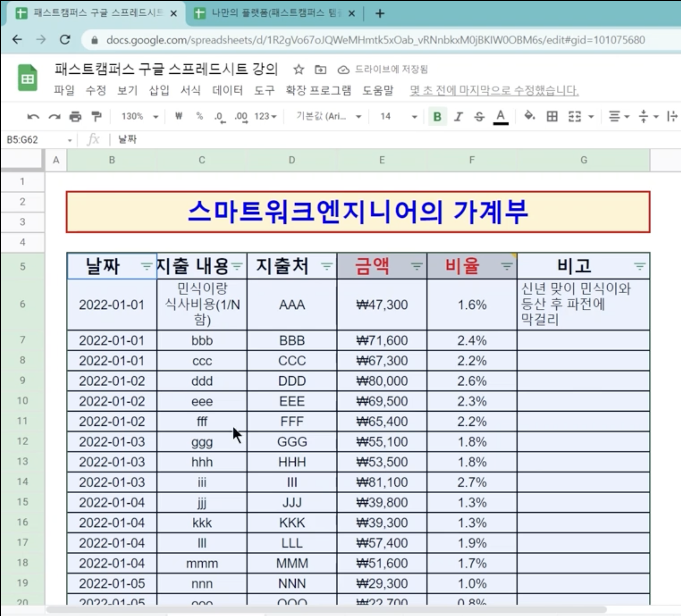Close the 나만의 플랫폼 tab
The image size is (681, 616).
(x=352, y=14)
